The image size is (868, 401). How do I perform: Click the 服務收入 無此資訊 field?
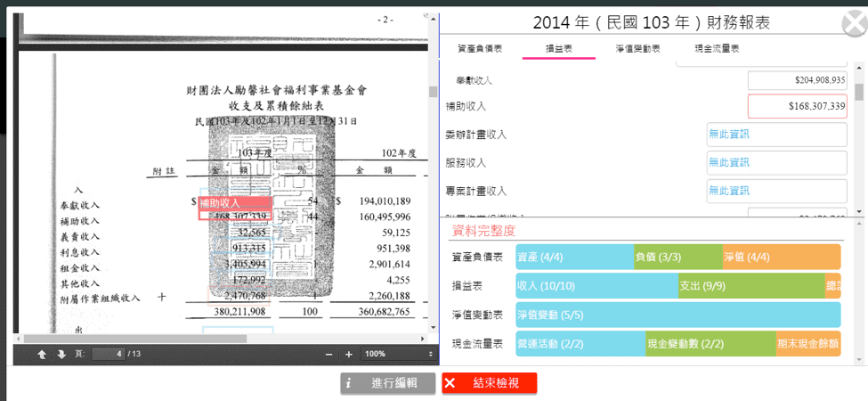coord(776,163)
